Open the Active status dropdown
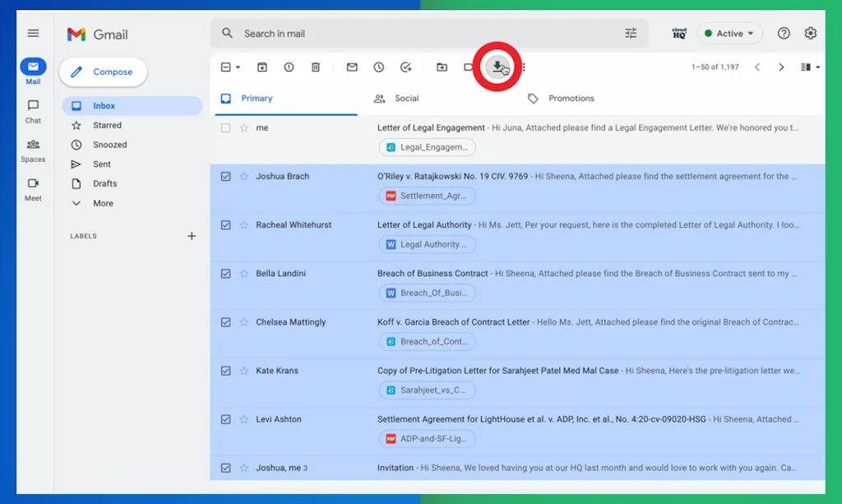The height and width of the screenshot is (504, 842). (729, 33)
